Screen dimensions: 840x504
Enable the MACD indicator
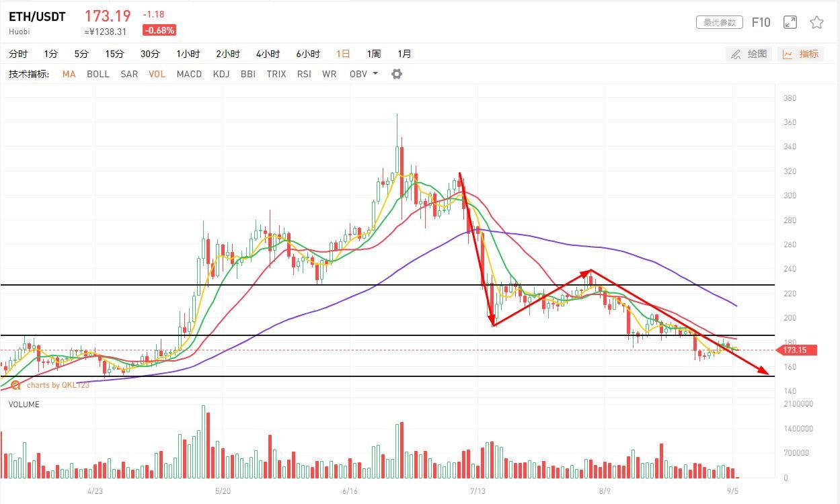(189, 74)
